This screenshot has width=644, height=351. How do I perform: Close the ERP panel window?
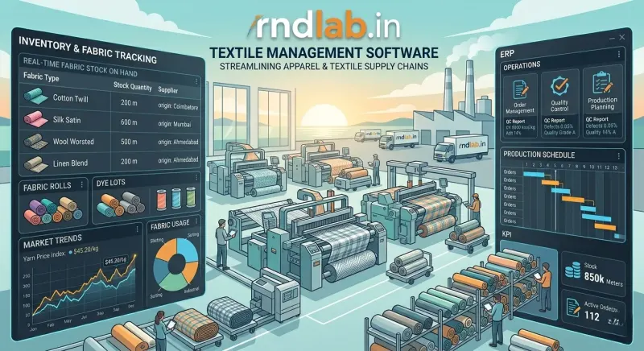[x=622, y=37]
